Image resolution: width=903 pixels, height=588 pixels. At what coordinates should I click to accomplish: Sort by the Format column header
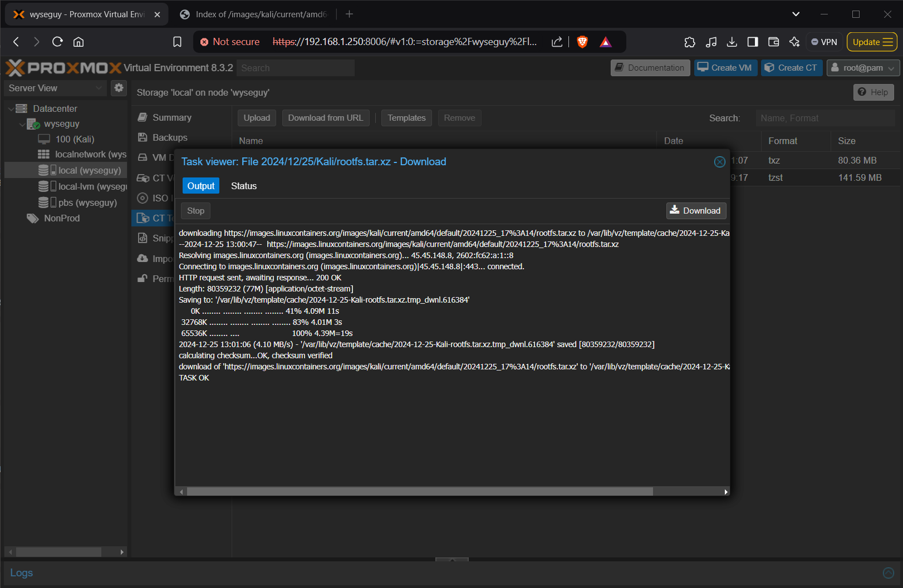tap(796, 141)
